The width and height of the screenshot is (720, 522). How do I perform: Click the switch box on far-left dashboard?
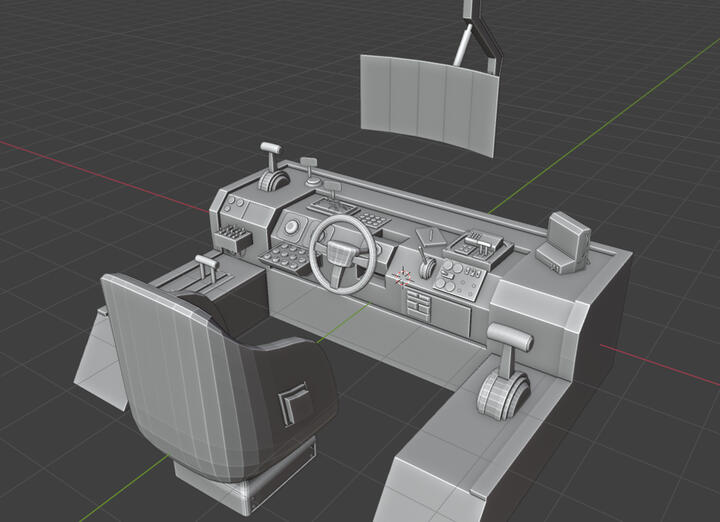(232, 238)
